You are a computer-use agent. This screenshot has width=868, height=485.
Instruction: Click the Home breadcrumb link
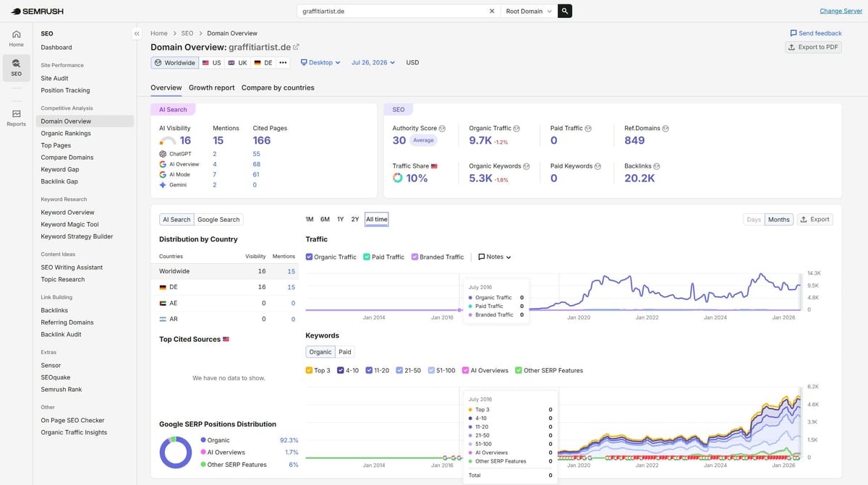coord(159,33)
